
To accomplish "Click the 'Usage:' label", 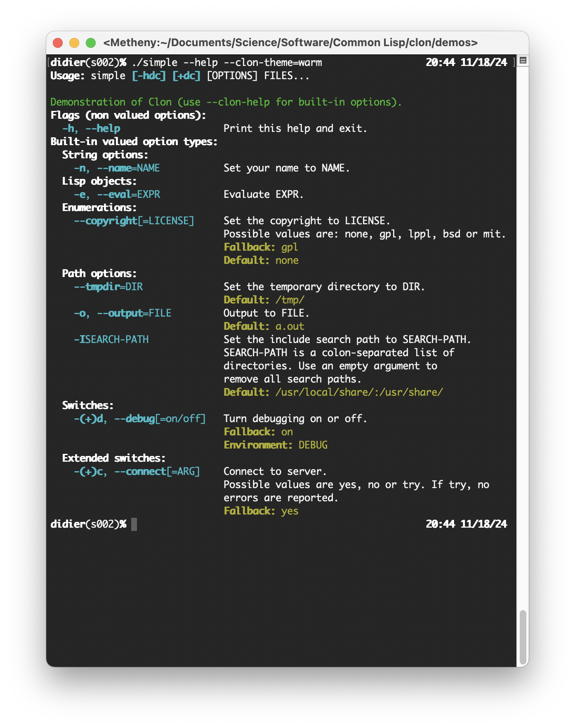I will pos(68,76).
